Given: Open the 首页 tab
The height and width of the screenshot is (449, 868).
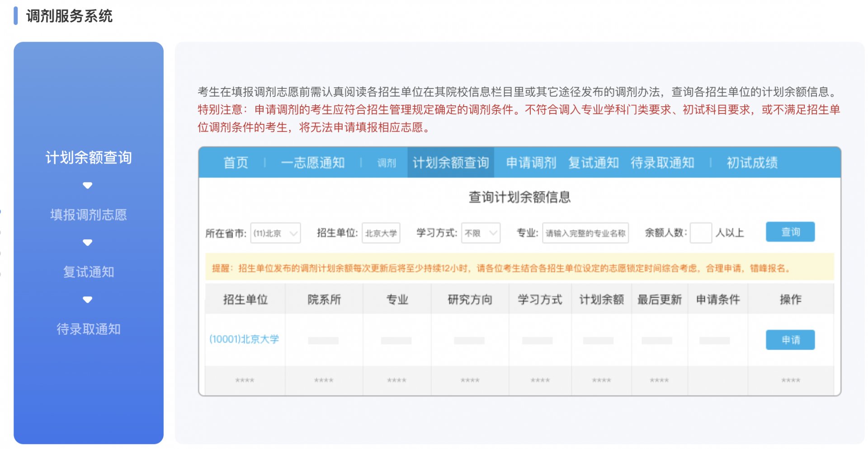Looking at the screenshot, I should (236, 163).
